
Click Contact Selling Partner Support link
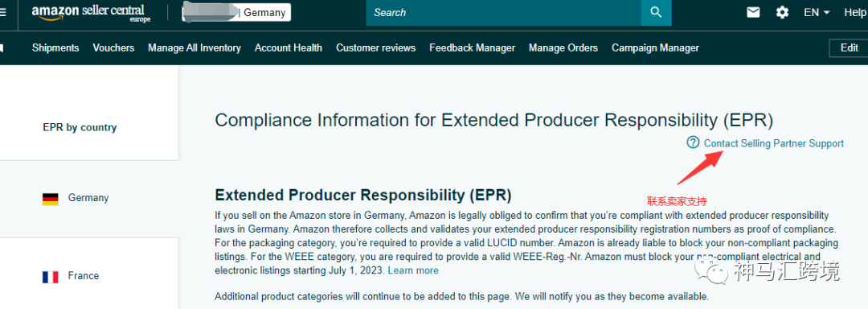[774, 143]
